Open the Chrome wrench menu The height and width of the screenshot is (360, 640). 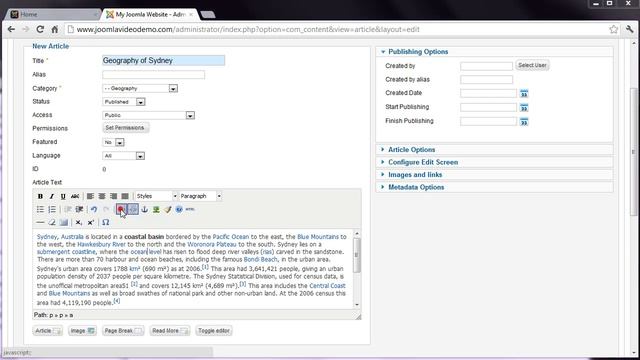pos(629,29)
